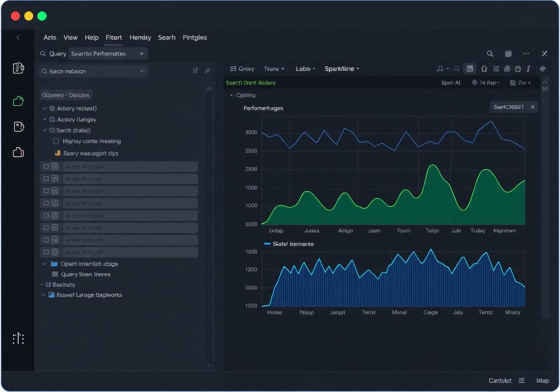Open the View menu
The image size is (560, 392).
point(70,38)
